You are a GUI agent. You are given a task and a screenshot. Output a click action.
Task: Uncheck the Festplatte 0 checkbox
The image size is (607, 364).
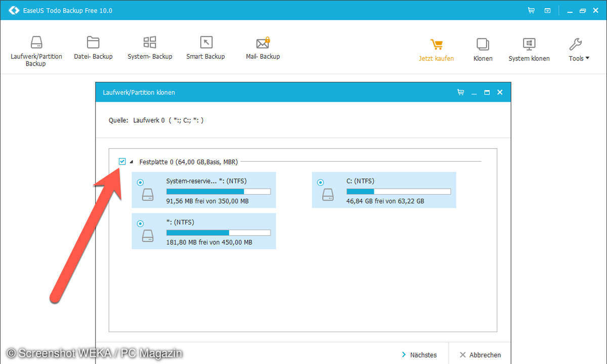pos(122,161)
